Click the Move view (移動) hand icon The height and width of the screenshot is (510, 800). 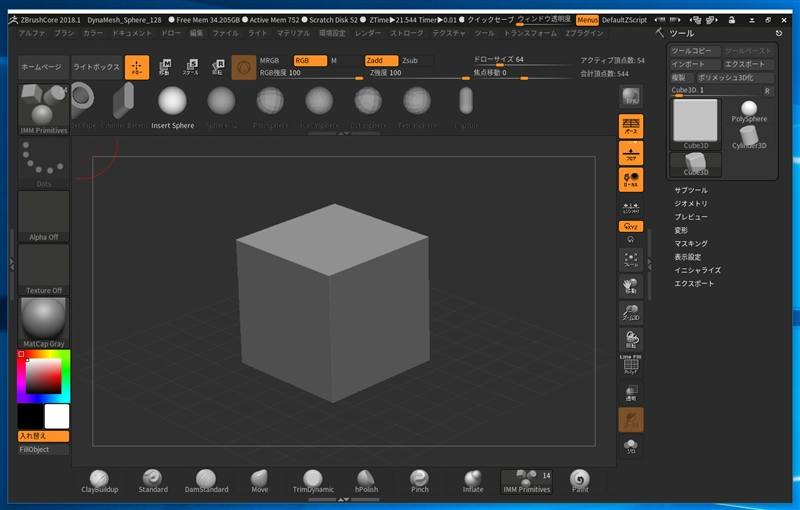pyautogui.click(x=631, y=286)
